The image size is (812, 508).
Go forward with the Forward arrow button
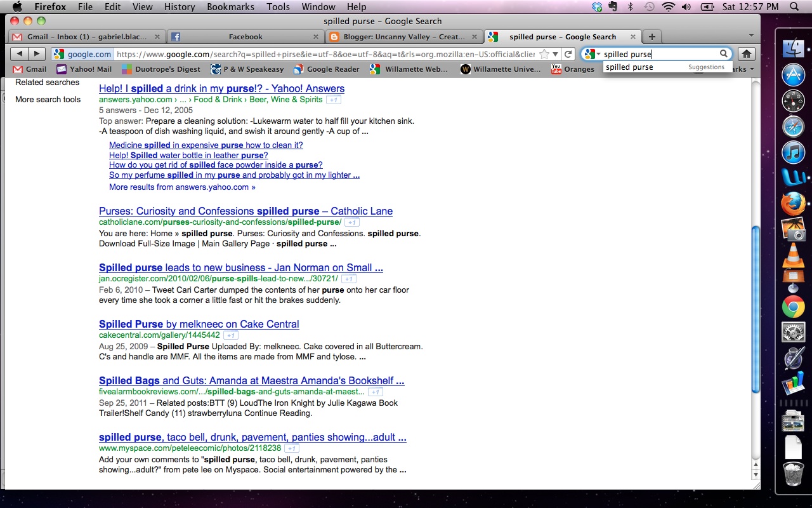pyautogui.click(x=37, y=54)
